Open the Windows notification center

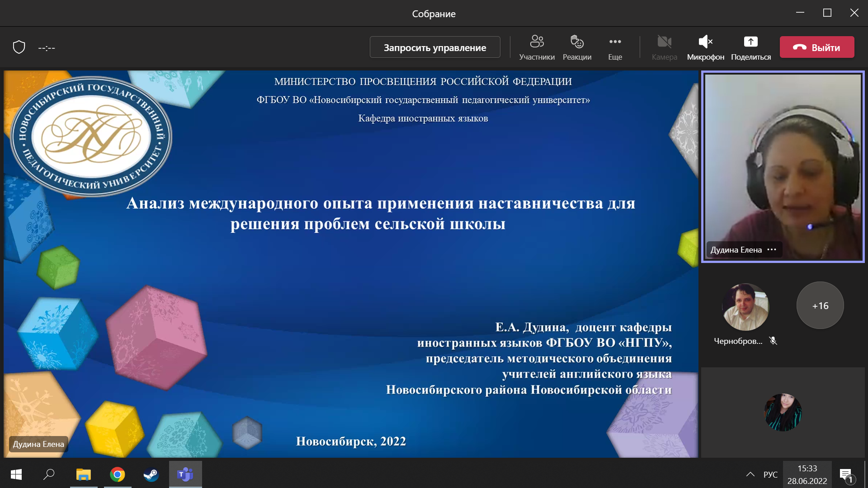click(x=847, y=474)
